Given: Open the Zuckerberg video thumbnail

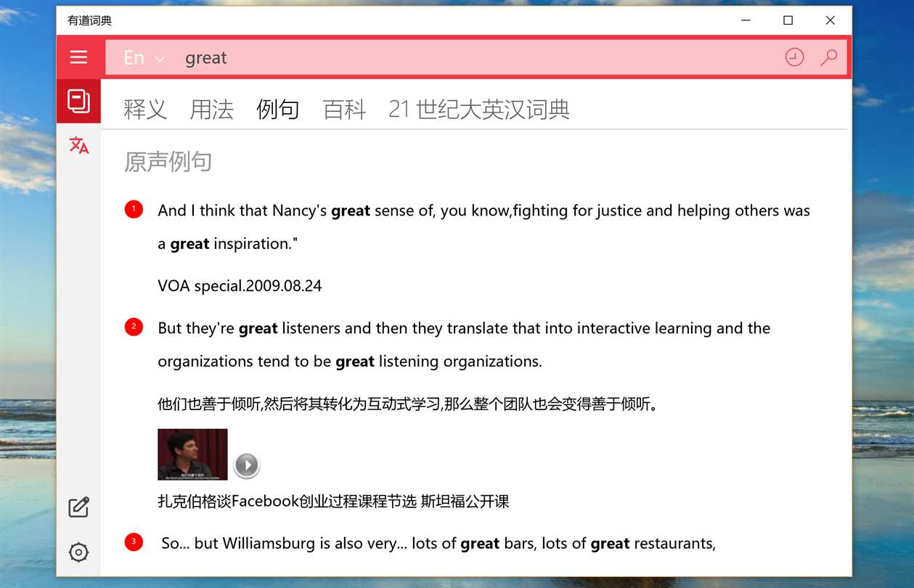Looking at the screenshot, I should 192,454.
